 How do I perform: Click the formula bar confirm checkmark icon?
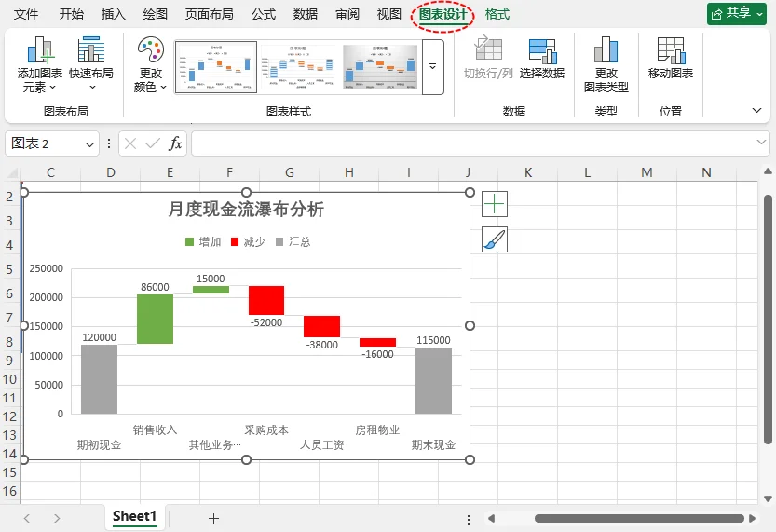point(153,144)
